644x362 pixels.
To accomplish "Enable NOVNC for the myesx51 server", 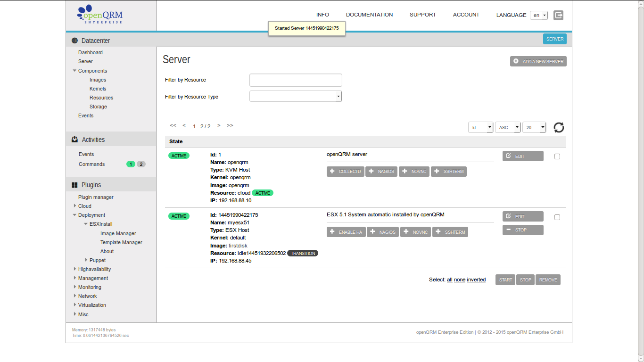I will (x=415, y=232).
